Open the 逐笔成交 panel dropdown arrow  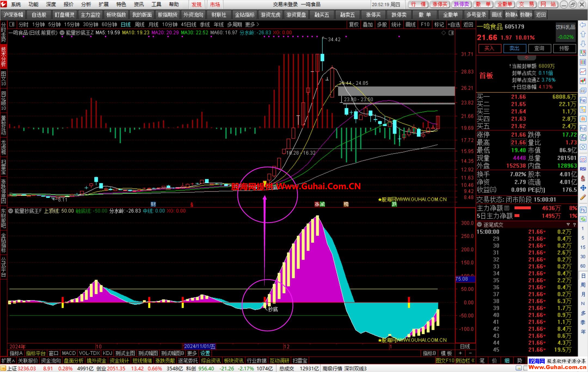point(480,225)
